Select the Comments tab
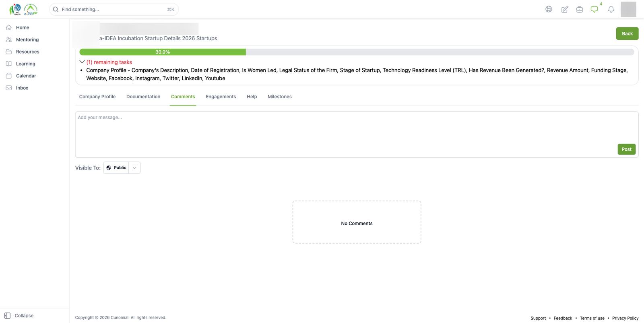 pyautogui.click(x=183, y=97)
